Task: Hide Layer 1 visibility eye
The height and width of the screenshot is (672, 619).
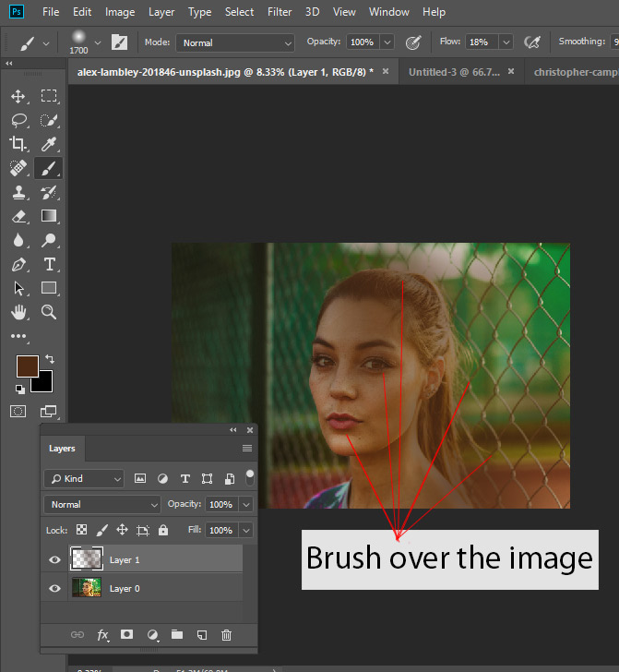Action: pyautogui.click(x=54, y=559)
